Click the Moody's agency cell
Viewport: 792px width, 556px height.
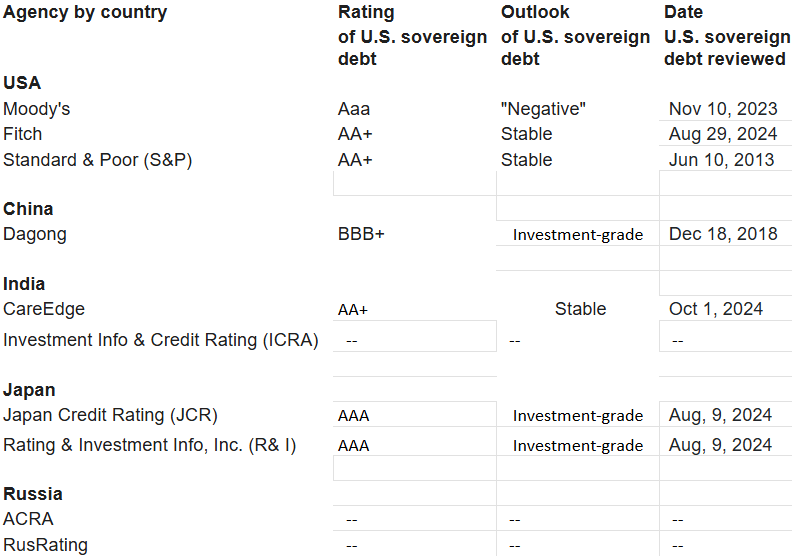[x=37, y=109]
